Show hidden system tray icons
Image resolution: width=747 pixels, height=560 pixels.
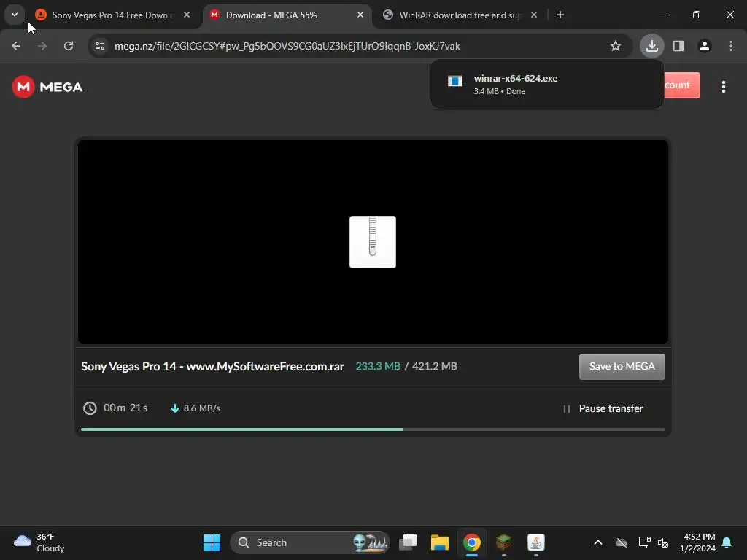598,542
